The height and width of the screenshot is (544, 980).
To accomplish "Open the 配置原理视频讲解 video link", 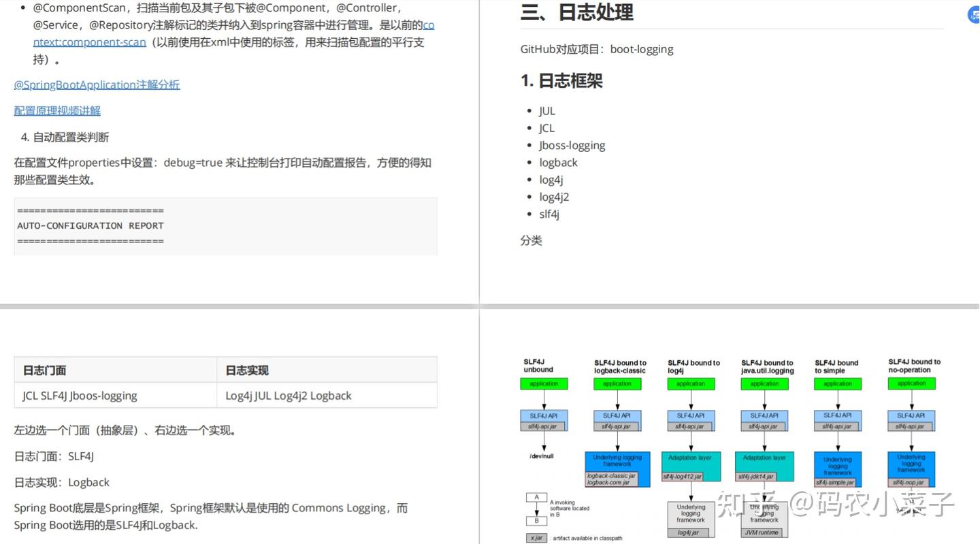I will click(x=57, y=110).
